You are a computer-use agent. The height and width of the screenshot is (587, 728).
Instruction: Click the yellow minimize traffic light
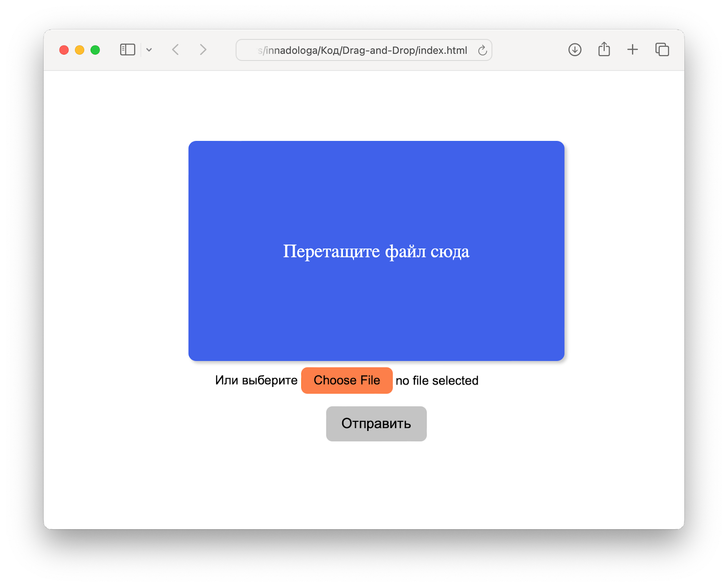point(79,50)
